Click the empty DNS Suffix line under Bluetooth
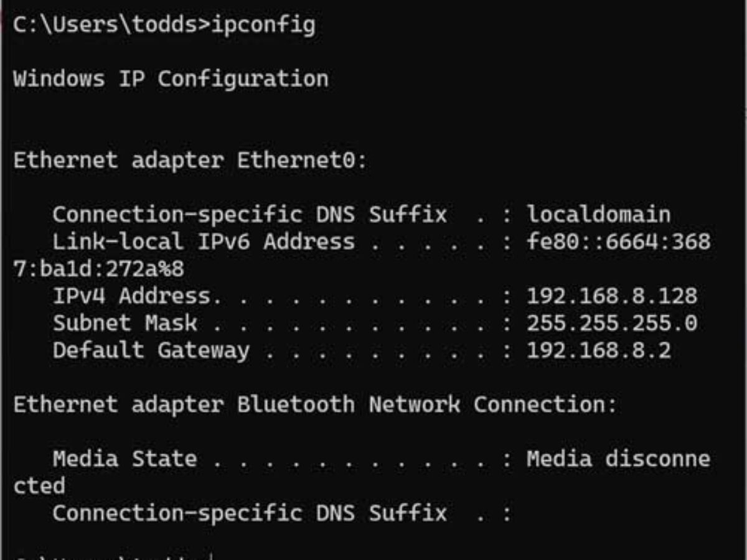The height and width of the screenshot is (560, 747). 249,513
